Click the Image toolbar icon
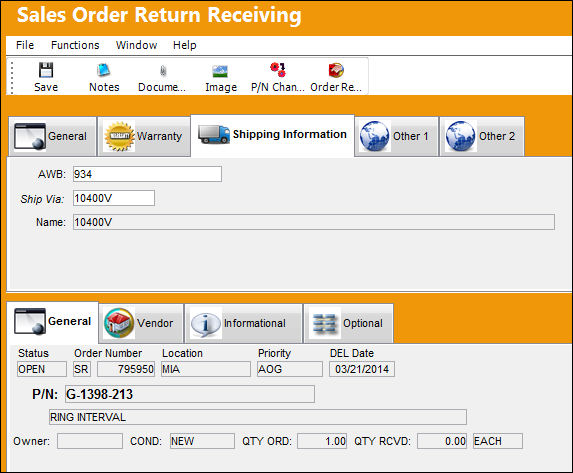Viewport: 573px width, 473px height. click(x=220, y=71)
